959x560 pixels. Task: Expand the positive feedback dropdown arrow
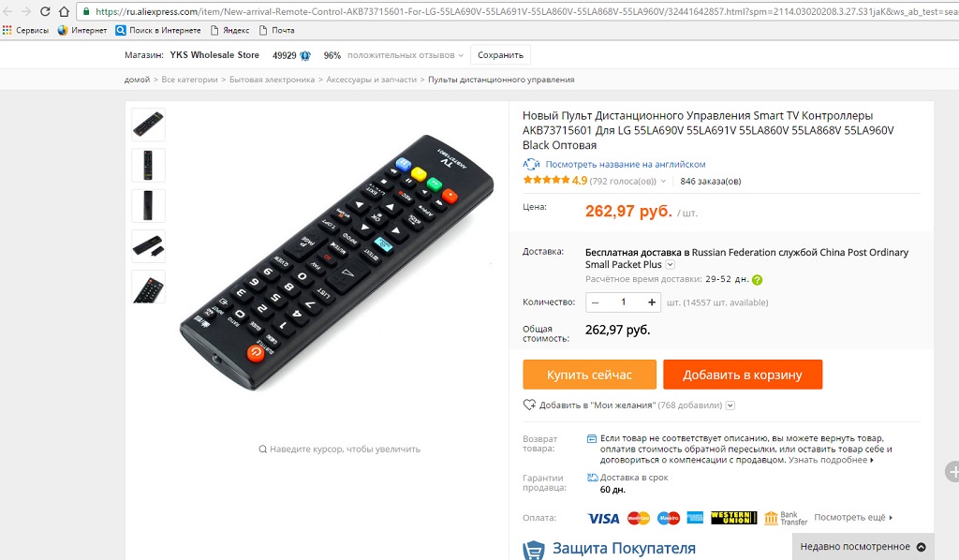click(x=461, y=55)
